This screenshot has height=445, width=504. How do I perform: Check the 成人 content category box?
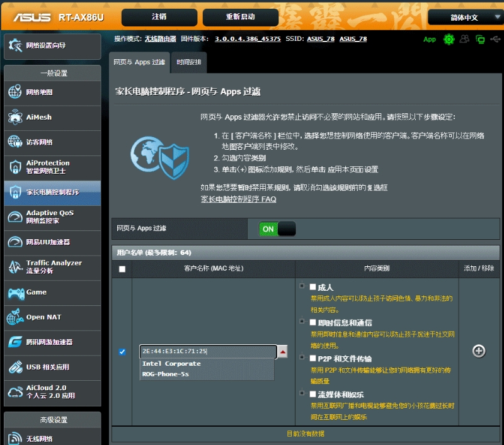point(312,287)
